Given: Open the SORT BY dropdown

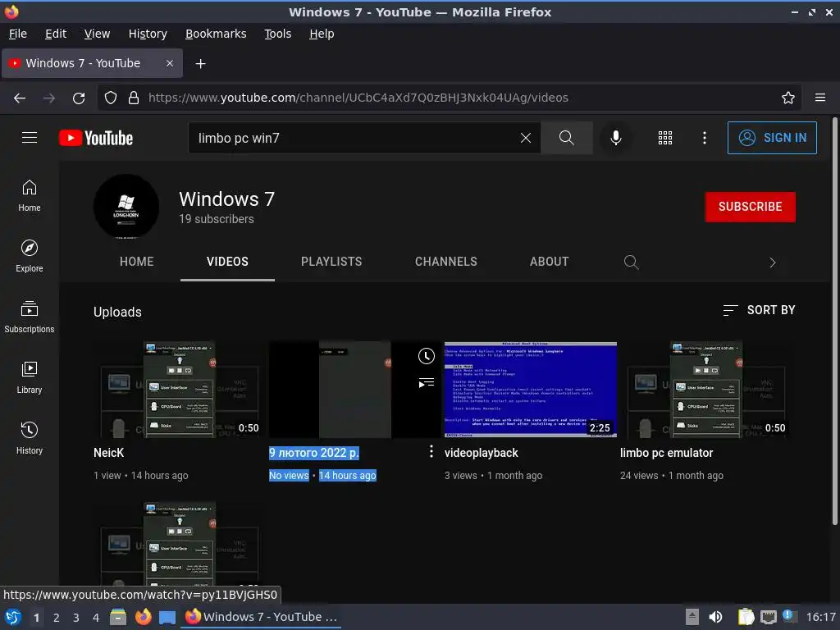Looking at the screenshot, I should pyautogui.click(x=759, y=310).
